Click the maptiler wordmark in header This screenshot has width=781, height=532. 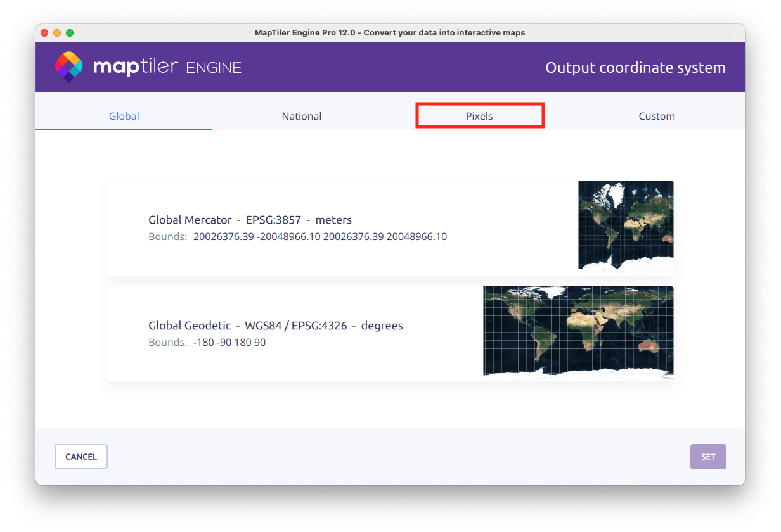(135, 67)
